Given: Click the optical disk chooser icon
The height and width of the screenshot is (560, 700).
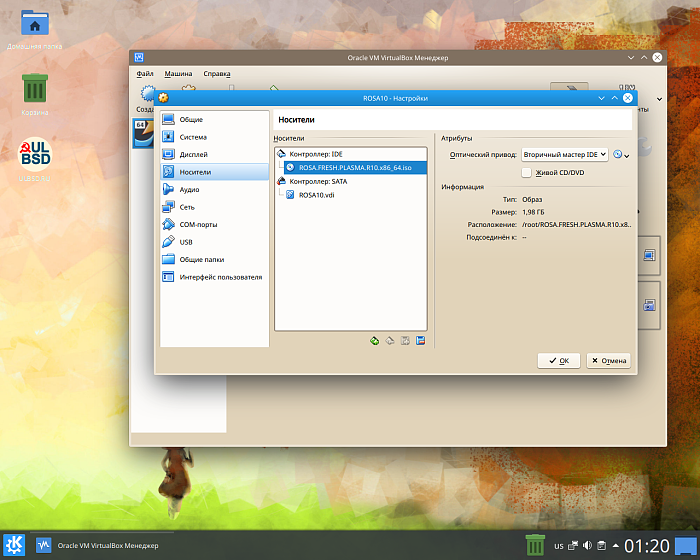Looking at the screenshot, I should click(x=621, y=155).
